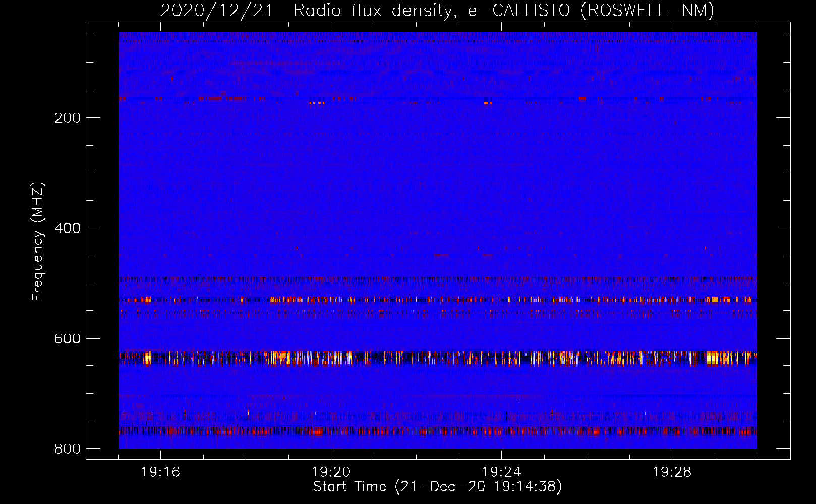The height and width of the screenshot is (504, 816).
Task: Click the 600 frequency tick label
Action: pos(67,339)
